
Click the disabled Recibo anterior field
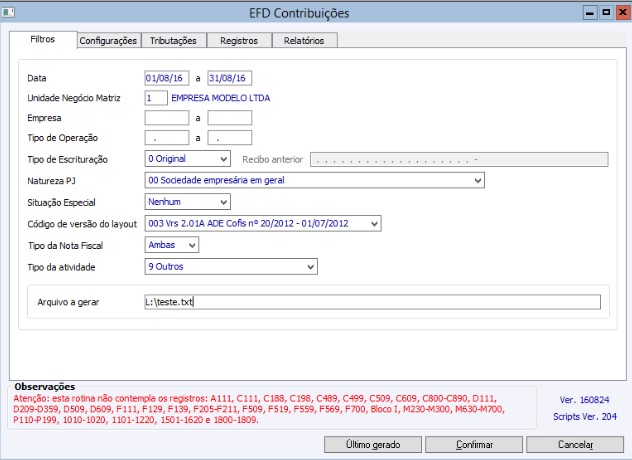point(459,159)
